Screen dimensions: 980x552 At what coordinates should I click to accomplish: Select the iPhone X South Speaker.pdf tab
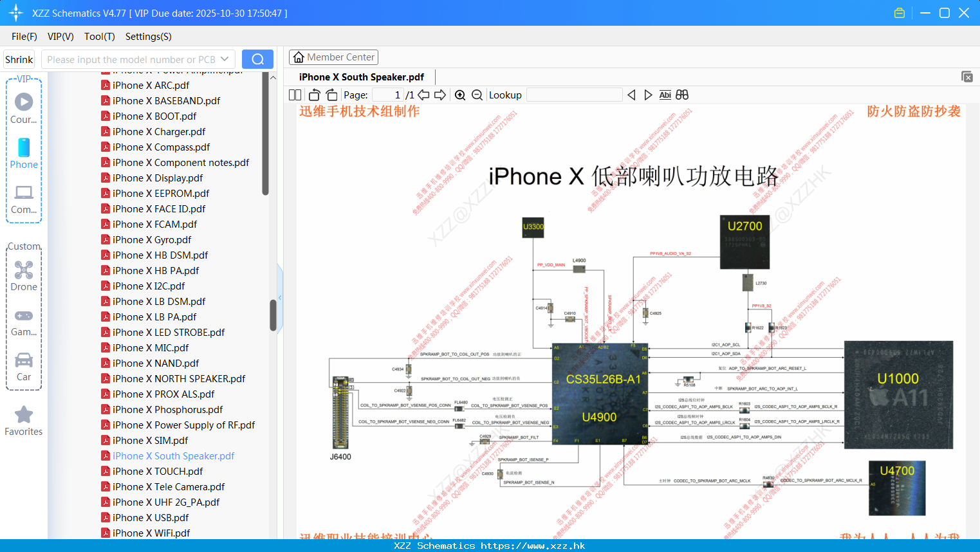[361, 77]
